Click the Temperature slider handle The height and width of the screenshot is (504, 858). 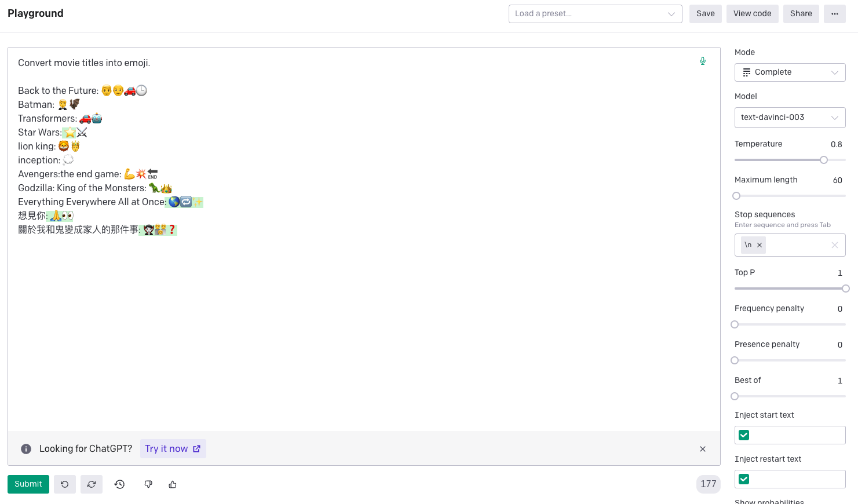pyautogui.click(x=824, y=160)
